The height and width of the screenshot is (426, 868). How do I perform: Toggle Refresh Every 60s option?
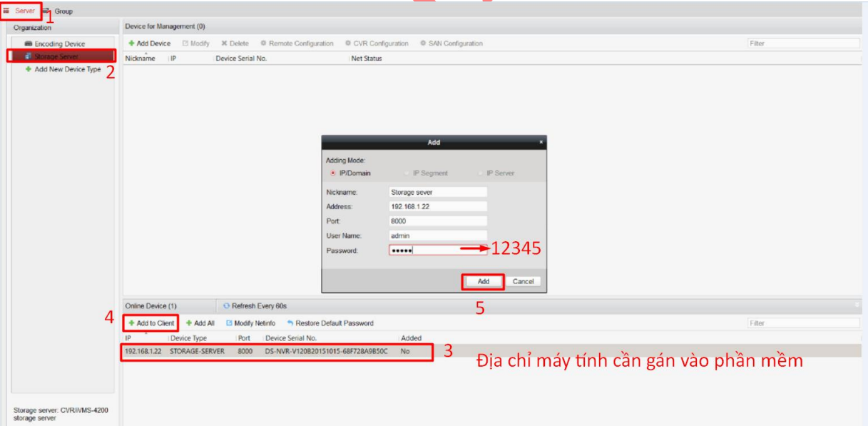(x=255, y=305)
